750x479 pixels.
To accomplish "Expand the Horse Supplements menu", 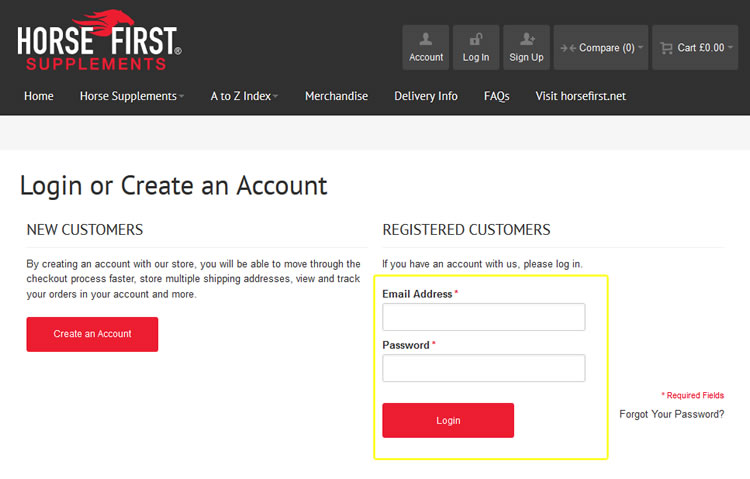I will point(132,96).
